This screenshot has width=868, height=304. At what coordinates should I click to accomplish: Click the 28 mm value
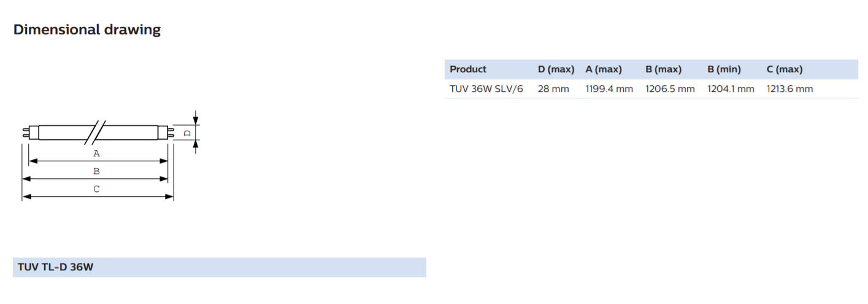(x=553, y=89)
